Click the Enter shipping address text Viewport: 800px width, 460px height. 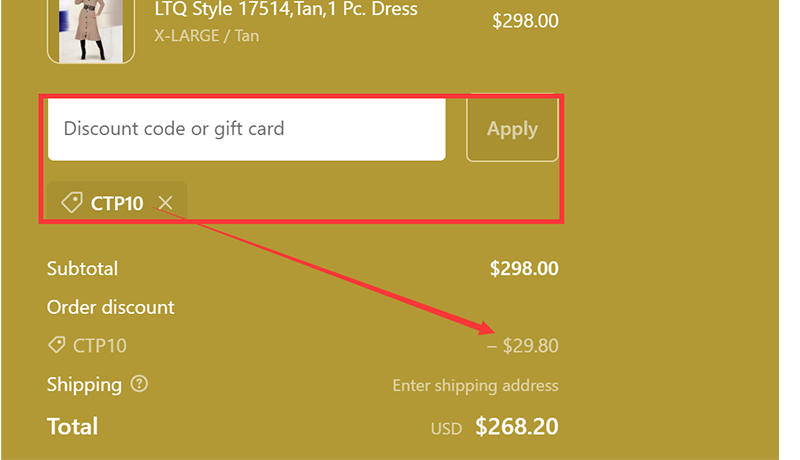475,386
